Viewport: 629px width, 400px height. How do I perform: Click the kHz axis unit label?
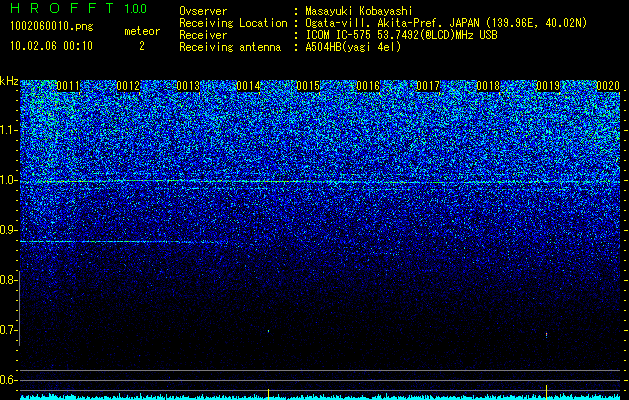click(x=9, y=81)
